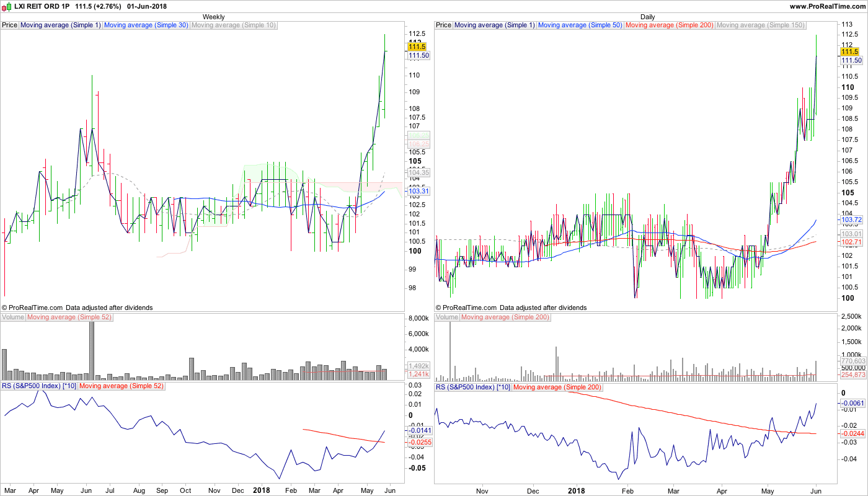Click copyright ProRealTime.com notice under Daily chart
The width and height of the screenshot is (868, 496).
coord(511,308)
